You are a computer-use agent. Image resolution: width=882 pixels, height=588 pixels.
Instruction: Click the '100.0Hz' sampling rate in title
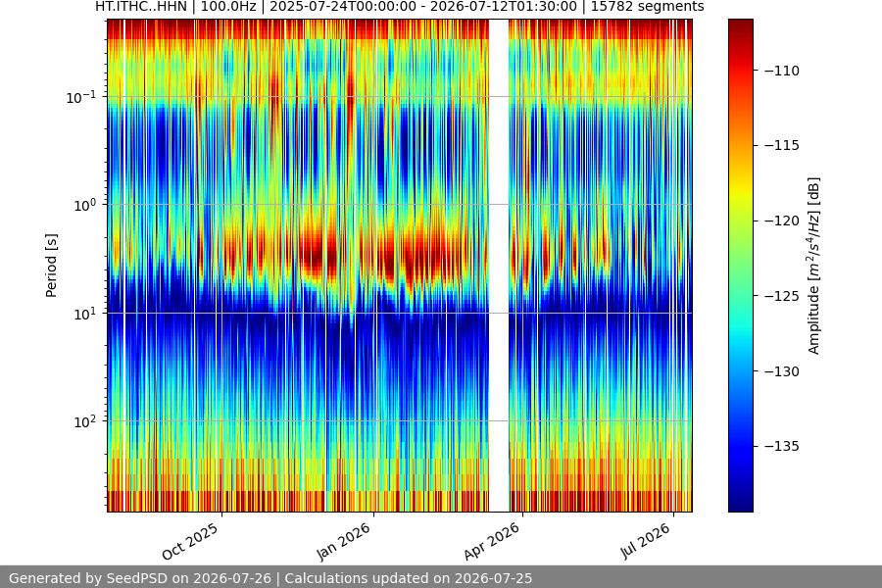click(x=228, y=7)
